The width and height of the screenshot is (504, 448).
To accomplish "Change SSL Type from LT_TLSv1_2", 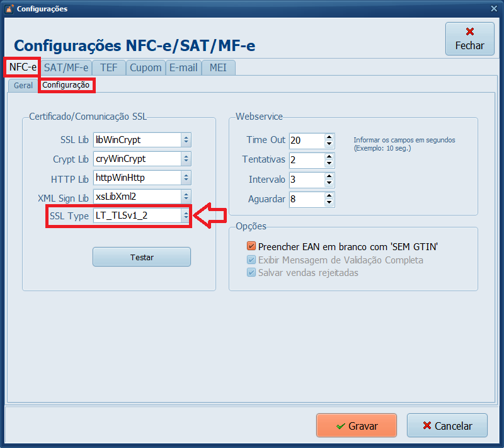I will point(185,215).
